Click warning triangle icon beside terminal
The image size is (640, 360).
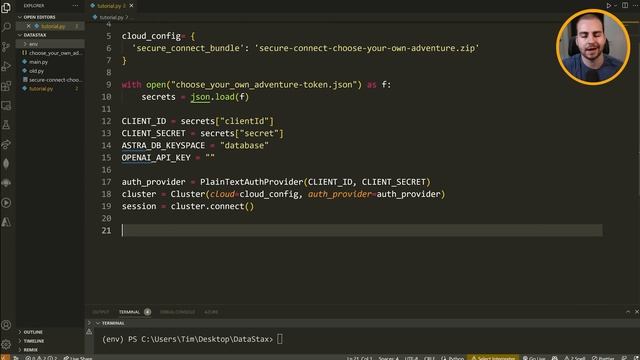[89, 331]
